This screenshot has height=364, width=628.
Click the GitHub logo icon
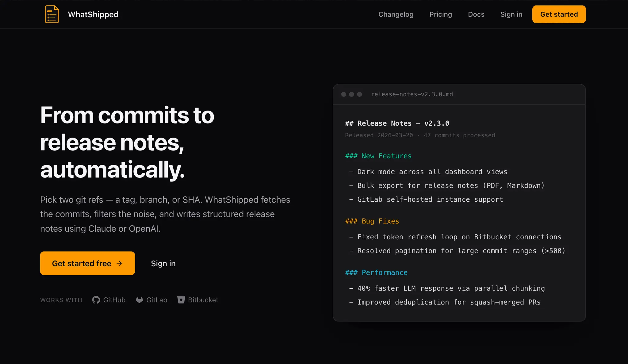coord(96,300)
